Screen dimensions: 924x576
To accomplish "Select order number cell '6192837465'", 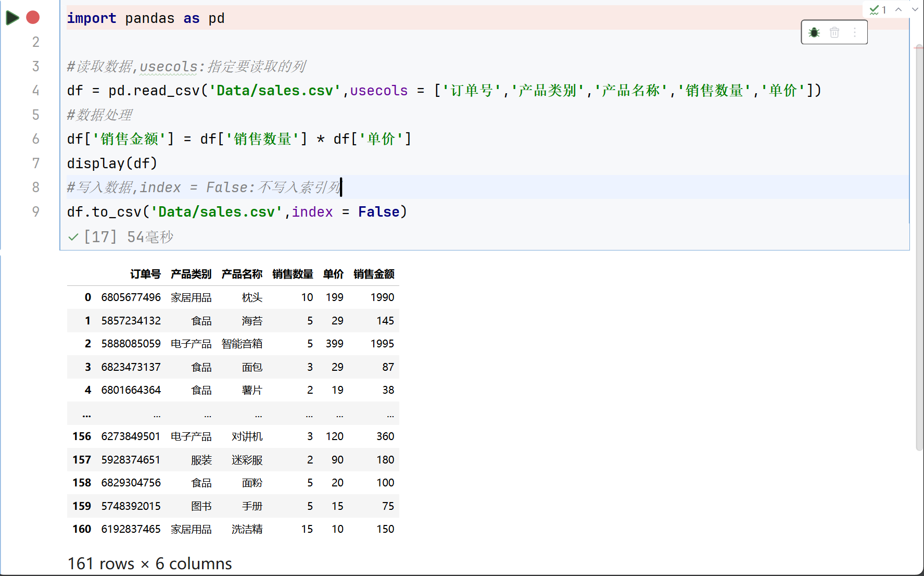I will (131, 529).
